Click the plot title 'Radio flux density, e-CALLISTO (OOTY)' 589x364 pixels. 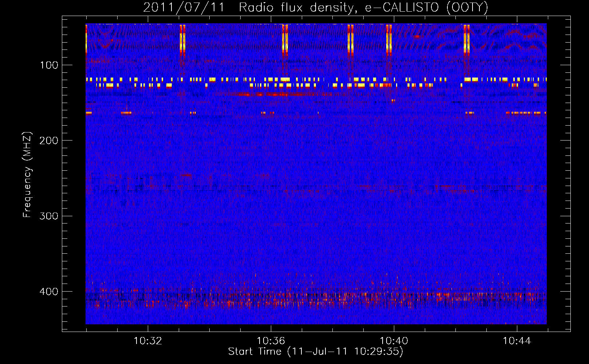[x=363, y=8]
